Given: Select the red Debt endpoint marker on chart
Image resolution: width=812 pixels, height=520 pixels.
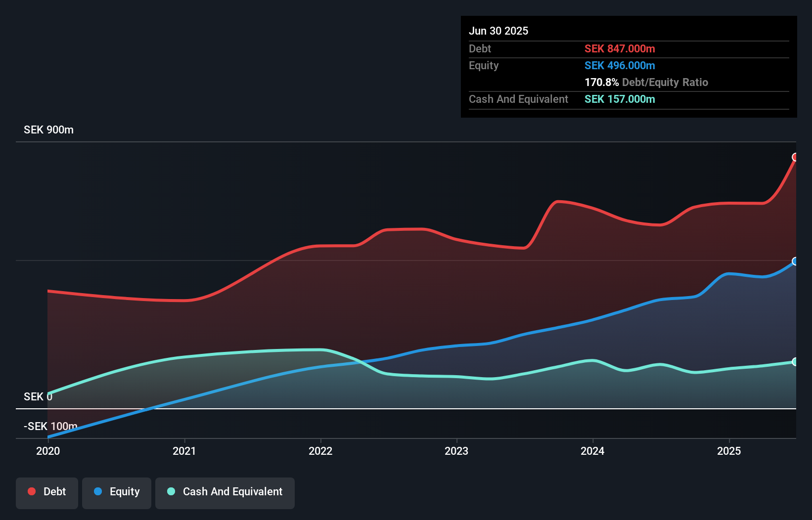Looking at the screenshot, I should (x=795, y=157).
